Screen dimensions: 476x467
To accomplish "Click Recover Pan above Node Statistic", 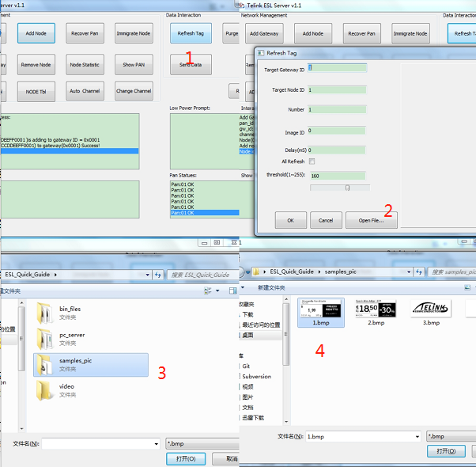I will (85, 33).
